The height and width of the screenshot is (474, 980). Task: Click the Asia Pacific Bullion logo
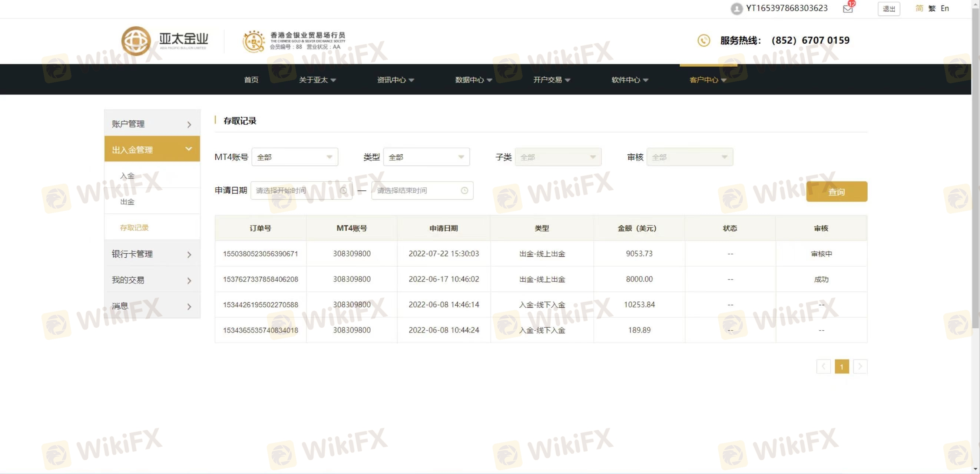(x=165, y=41)
